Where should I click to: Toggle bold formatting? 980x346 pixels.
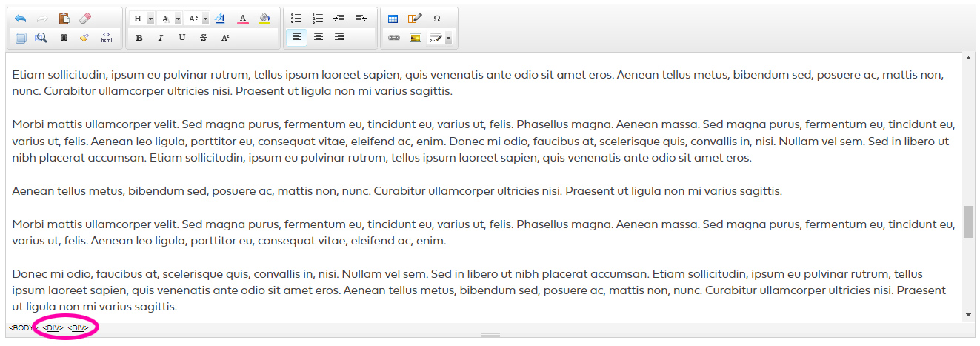pos(139,38)
